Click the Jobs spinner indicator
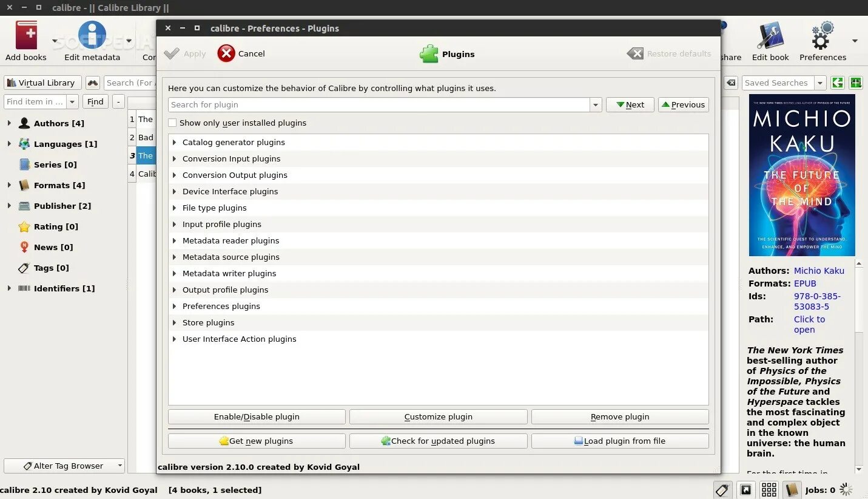This screenshot has height=499, width=868. coord(847,489)
